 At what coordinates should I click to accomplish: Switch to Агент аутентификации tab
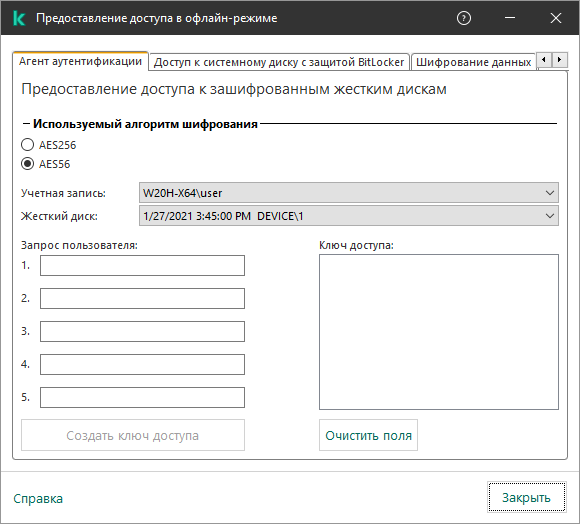click(x=80, y=61)
